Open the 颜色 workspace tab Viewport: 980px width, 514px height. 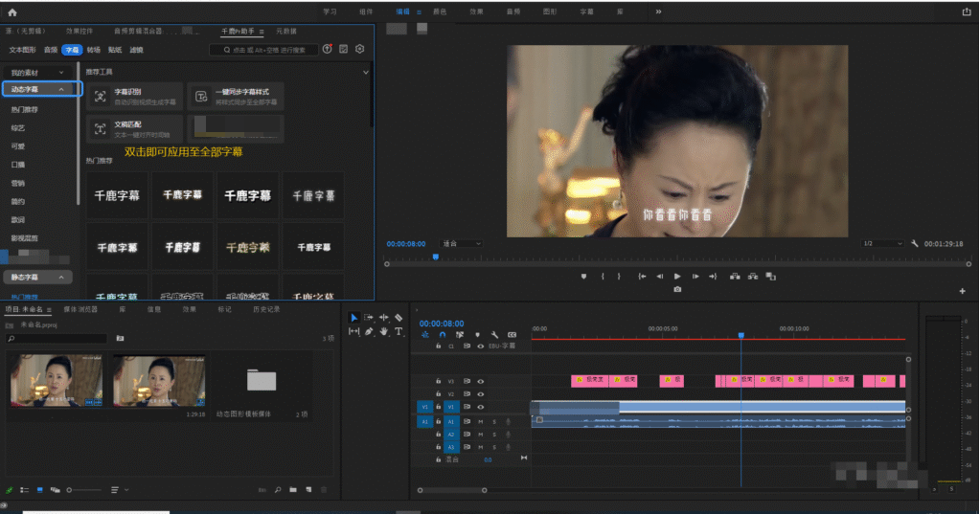click(x=440, y=11)
